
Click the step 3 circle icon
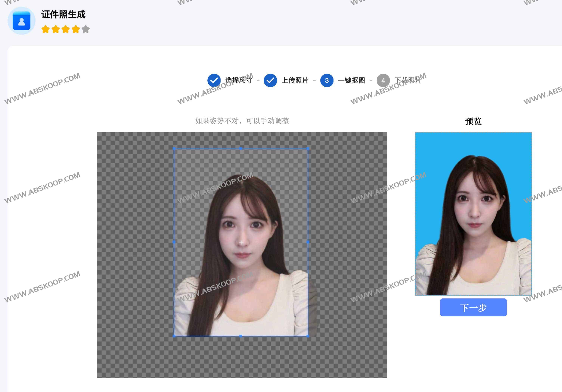327,80
